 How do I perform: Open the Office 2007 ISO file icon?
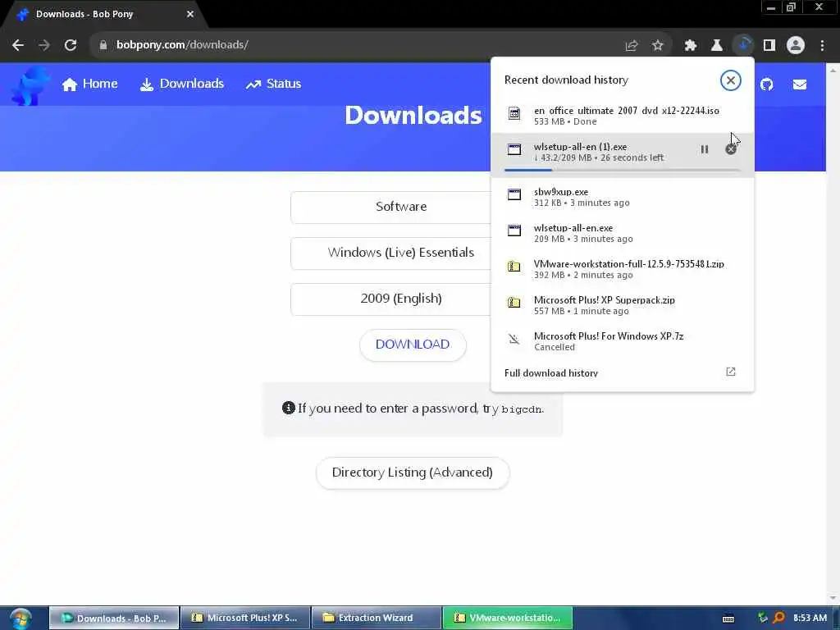pyautogui.click(x=514, y=113)
